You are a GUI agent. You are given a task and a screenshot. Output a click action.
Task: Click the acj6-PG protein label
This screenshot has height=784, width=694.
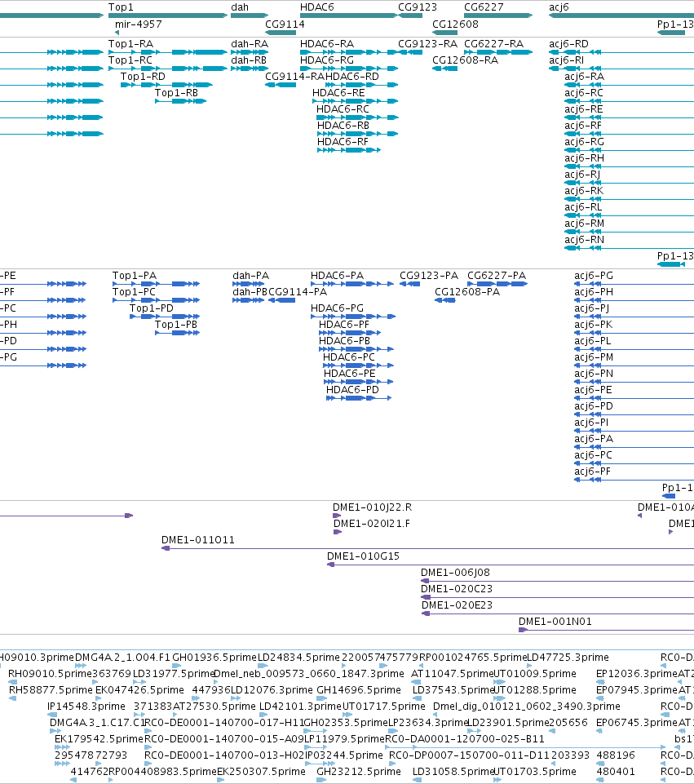click(x=594, y=276)
